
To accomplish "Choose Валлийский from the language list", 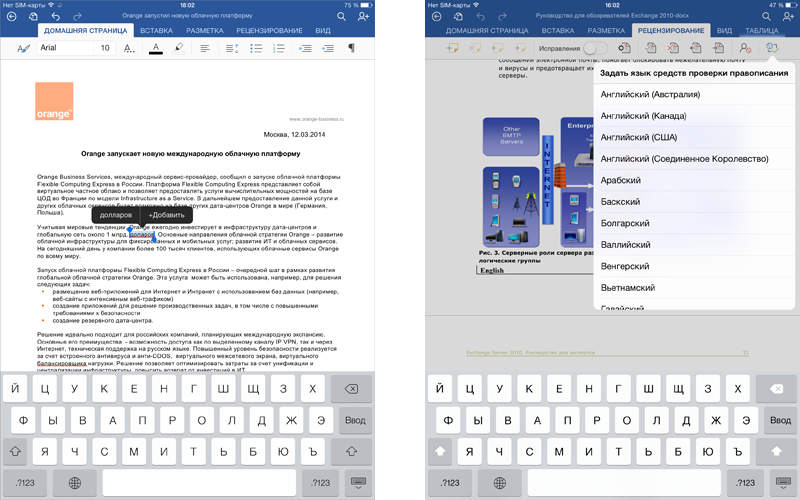I will click(x=694, y=244).
